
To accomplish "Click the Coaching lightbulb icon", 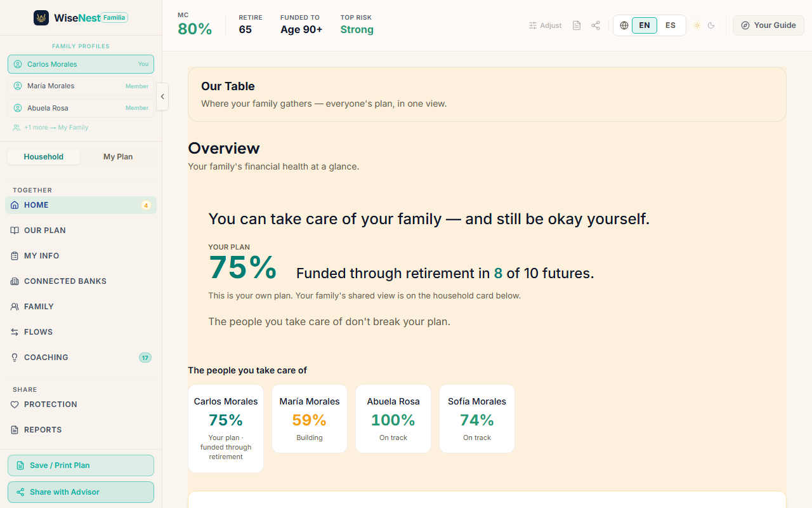I will [x=15, y=358].
